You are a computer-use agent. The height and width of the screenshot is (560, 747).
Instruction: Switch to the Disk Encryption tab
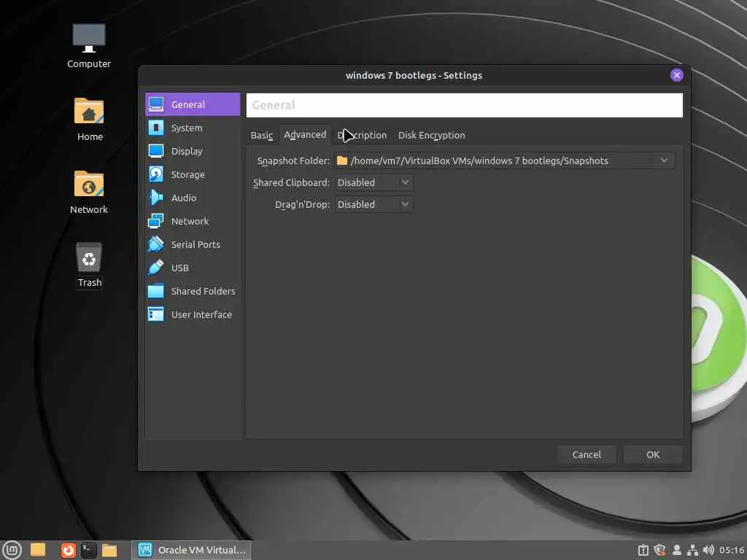(x=432, y=135)
